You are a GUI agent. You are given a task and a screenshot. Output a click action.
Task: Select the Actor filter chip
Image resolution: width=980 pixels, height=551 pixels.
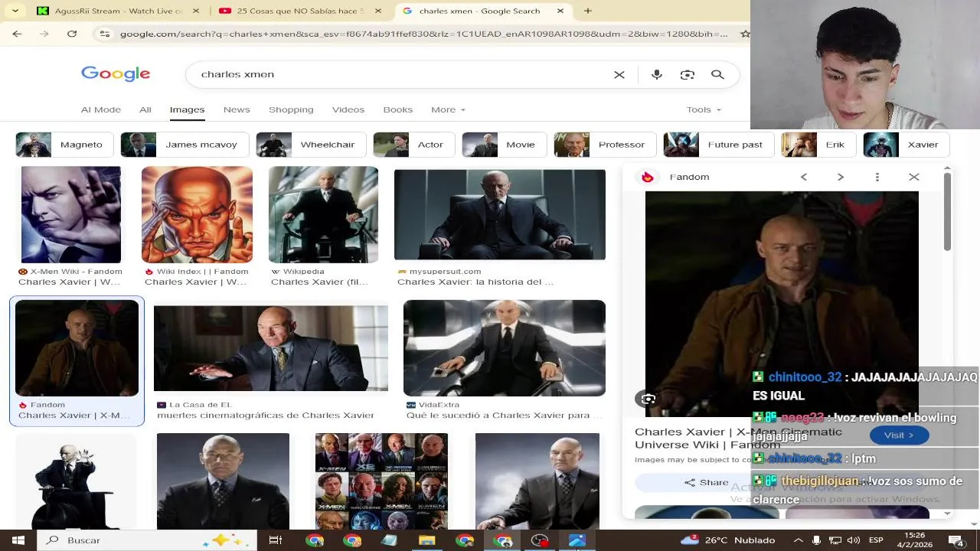coord(413,145)
